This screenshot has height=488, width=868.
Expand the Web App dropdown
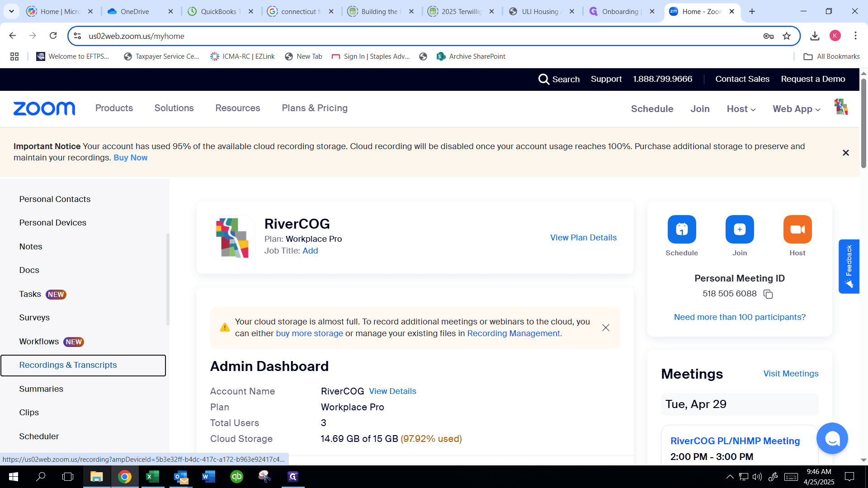tap(797, 109)
